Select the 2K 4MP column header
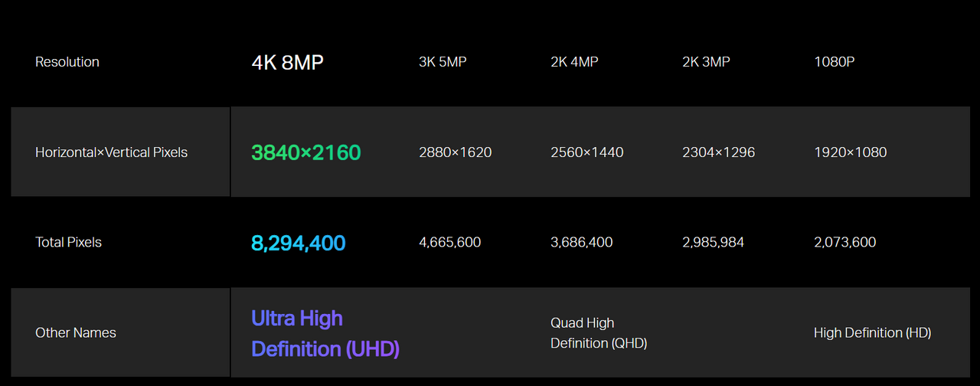The height and width of the screenshot is (386, 980). (574, 62)
